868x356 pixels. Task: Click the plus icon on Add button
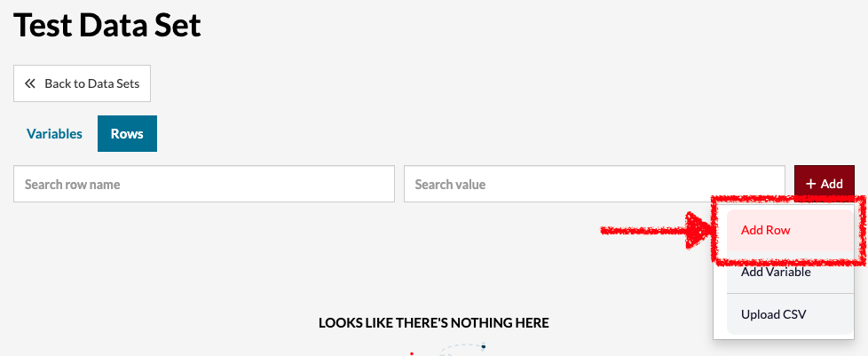[x=811, y=184]
